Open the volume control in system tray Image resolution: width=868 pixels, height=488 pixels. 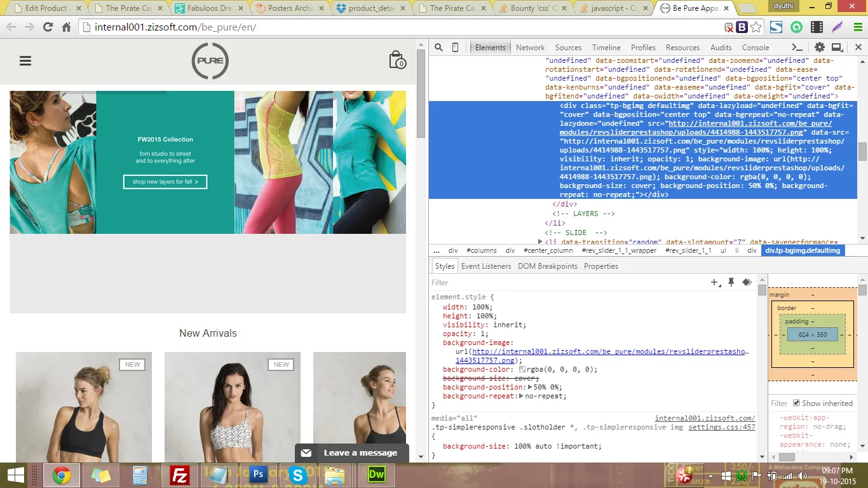coord(803,475)
